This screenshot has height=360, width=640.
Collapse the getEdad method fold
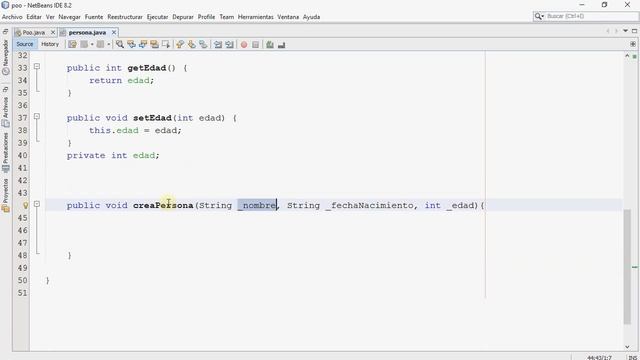click(37, 66)
